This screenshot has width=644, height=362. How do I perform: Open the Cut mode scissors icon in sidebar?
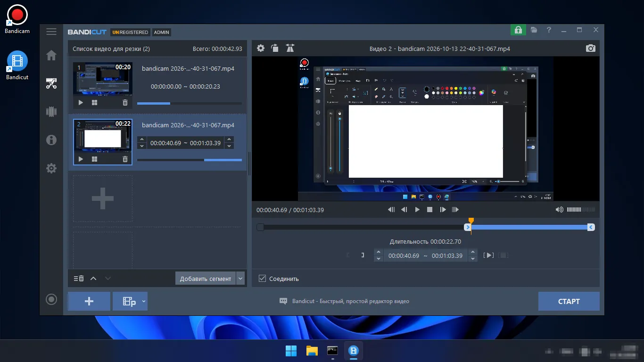[x=51, y=84]
